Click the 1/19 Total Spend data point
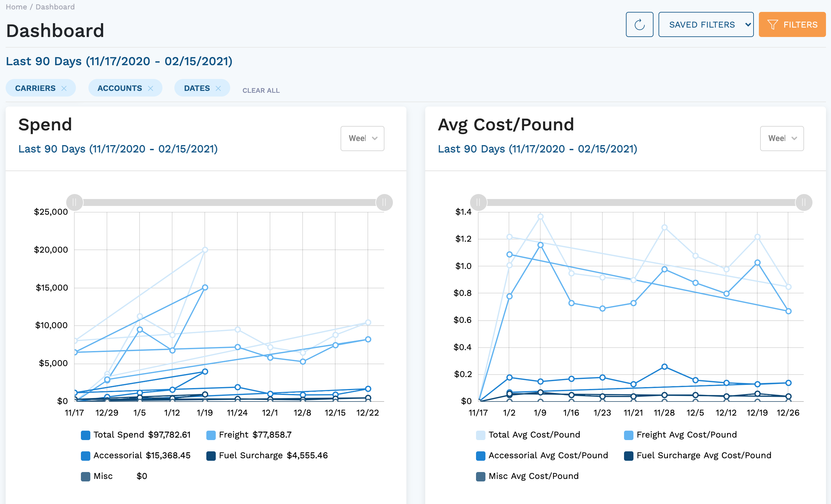The image size is (831, 504). click(x=205, y=250)
